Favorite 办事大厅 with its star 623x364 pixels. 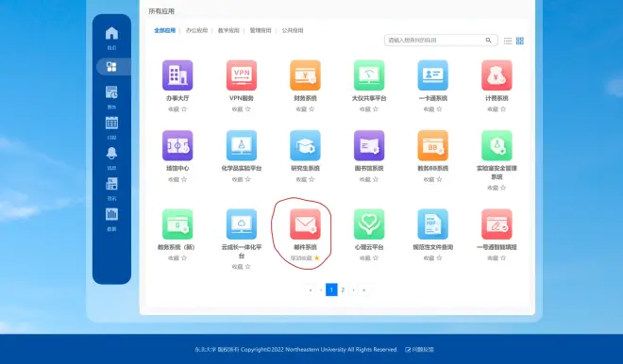pos(184,109)
